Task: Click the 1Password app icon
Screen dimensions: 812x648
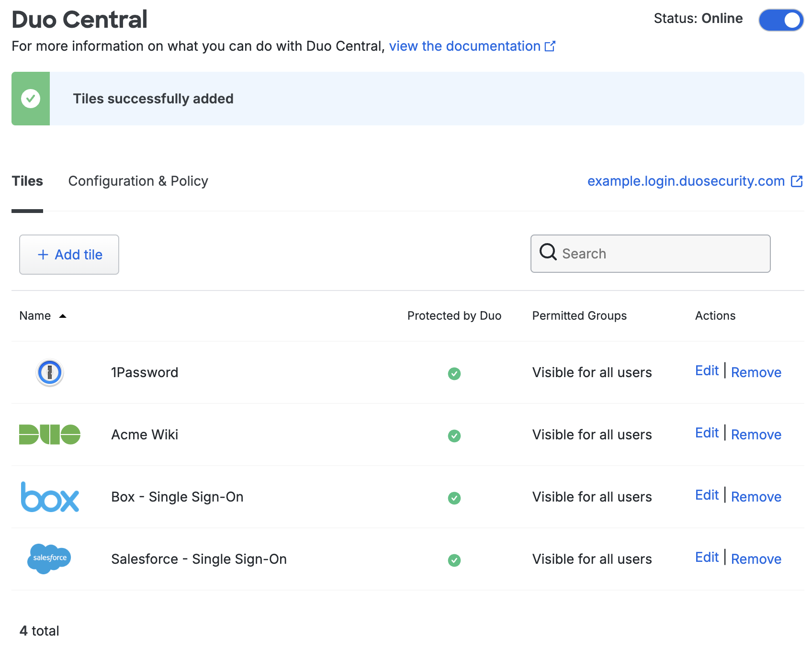Action: (x=48, y=372)
